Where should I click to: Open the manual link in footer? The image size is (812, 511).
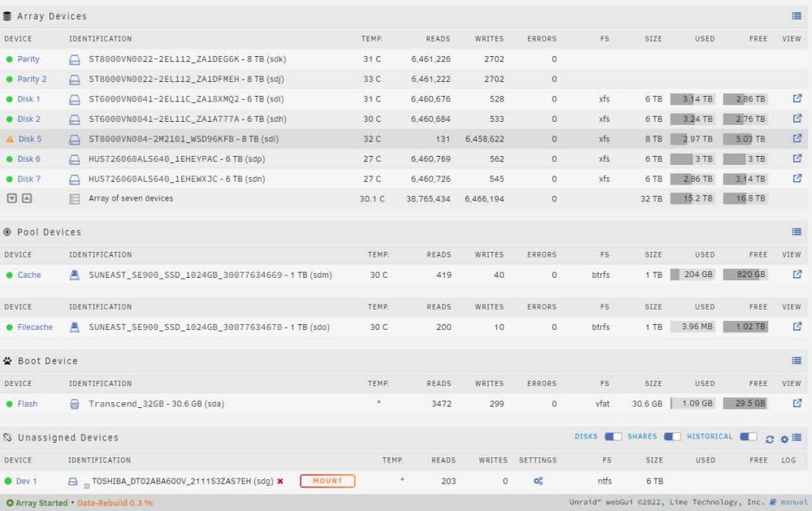click(x=794, y=502)
